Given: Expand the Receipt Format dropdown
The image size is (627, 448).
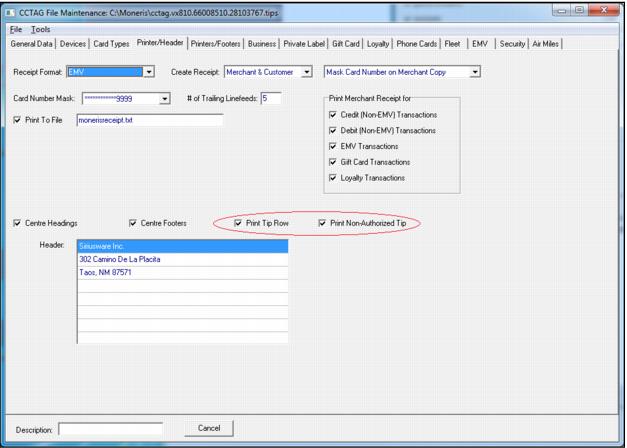Looking at the screenshot, I should (x=149, y=72).
